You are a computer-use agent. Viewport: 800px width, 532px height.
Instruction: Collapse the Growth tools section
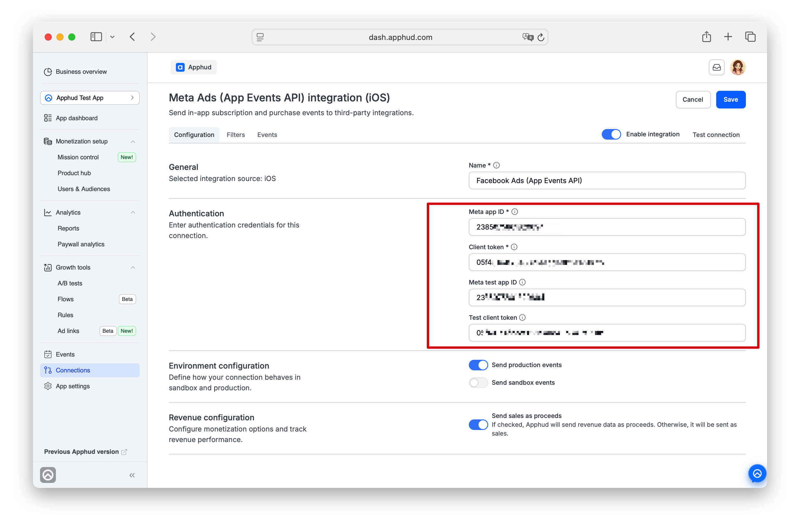tap(133, 267)
